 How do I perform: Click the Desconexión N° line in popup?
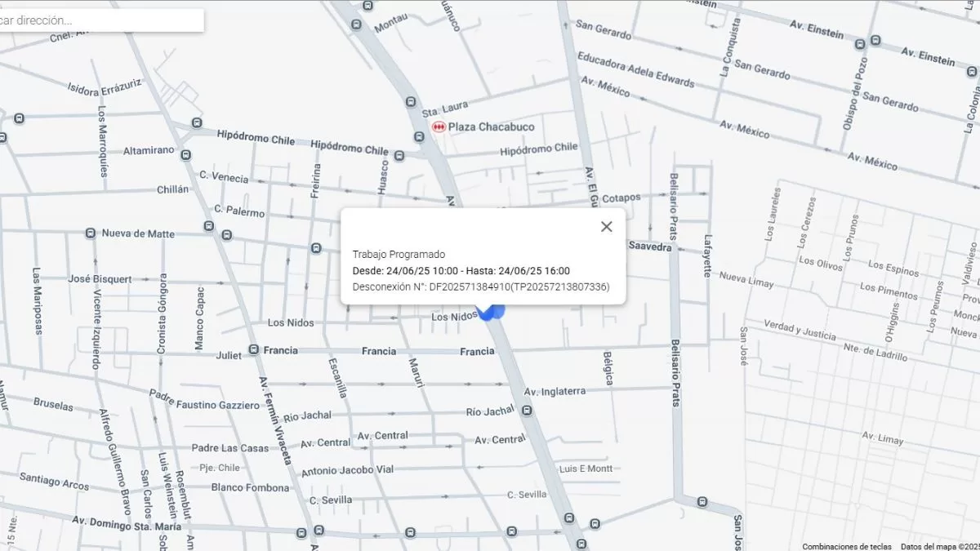pos(480,287)
